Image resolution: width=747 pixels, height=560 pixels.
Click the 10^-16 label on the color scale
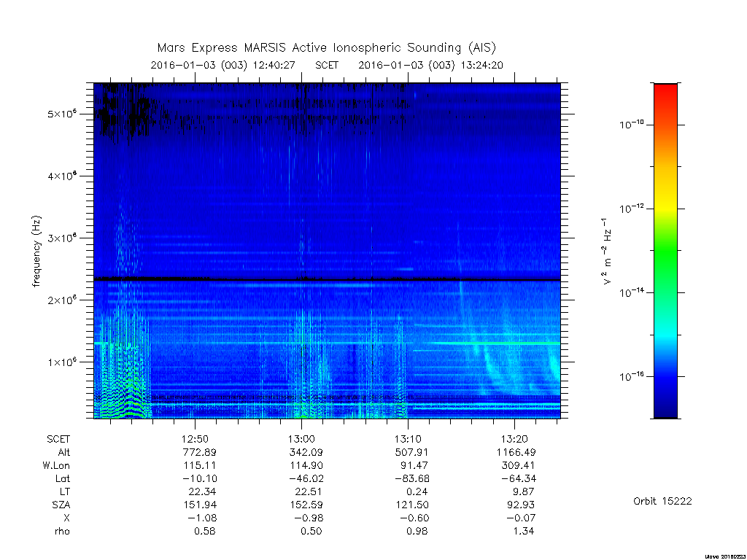tap(632, 377)
